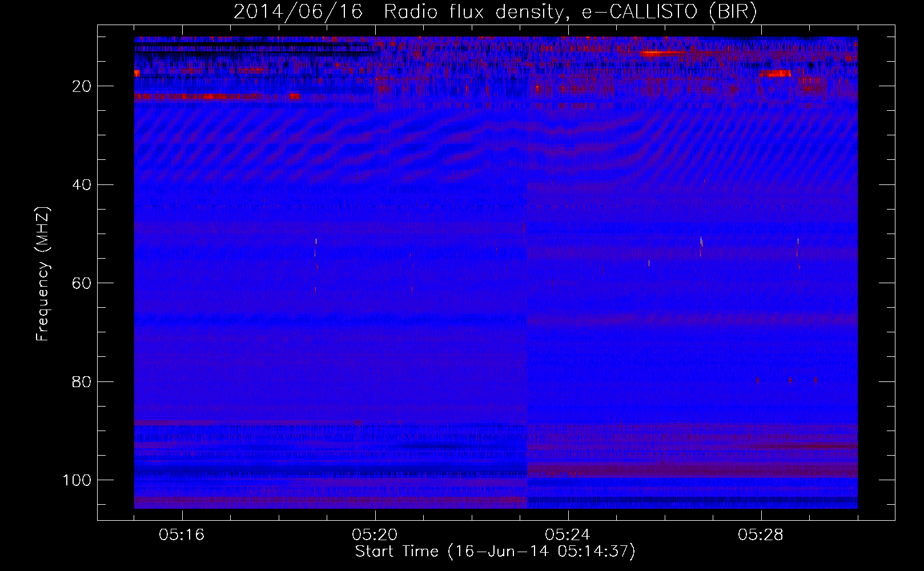Click the 60 frequency tick label
924x571 pixels.
pos(83,284)
